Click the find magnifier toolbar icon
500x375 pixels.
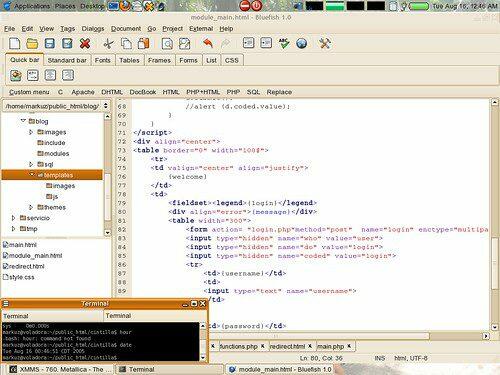(x=167, y=44)
